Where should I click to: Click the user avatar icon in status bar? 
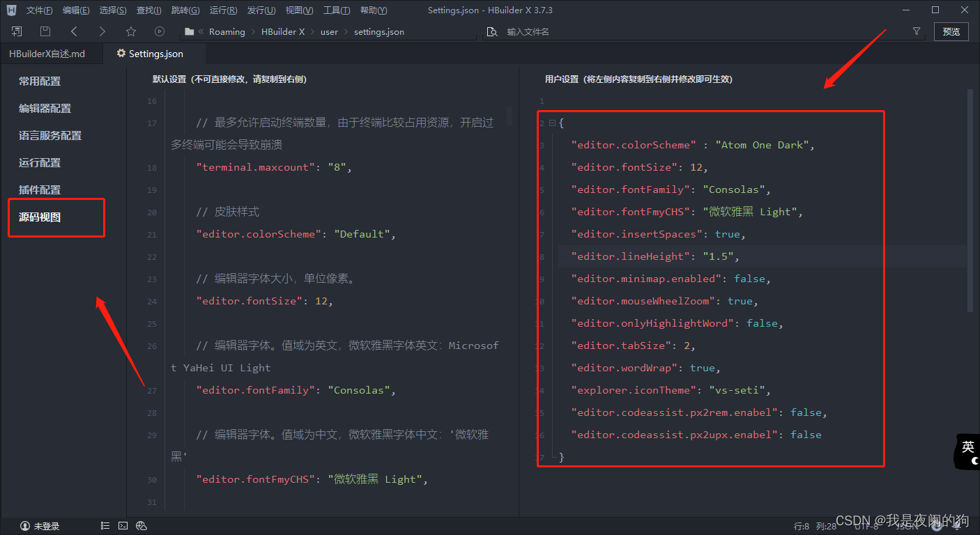25,526
